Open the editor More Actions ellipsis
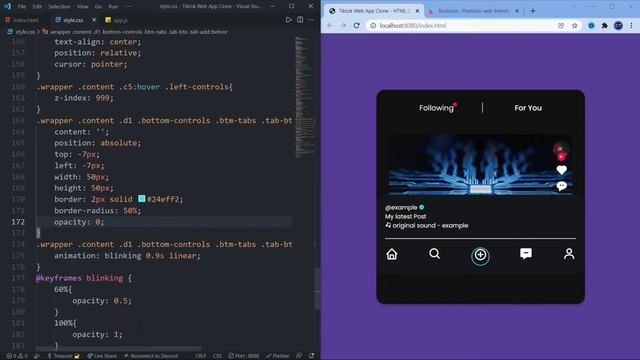Screen dimensions: 640x360 [311, 20]
